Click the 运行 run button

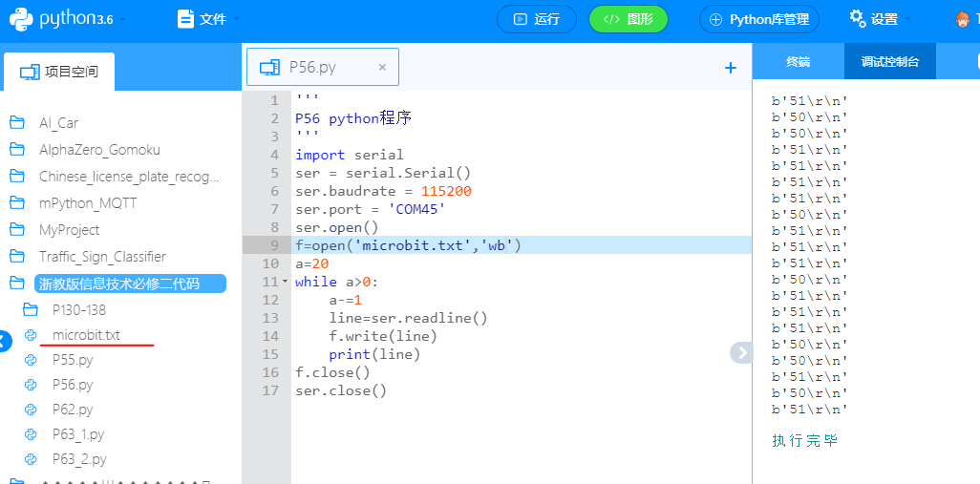click(x=536, y=19)
